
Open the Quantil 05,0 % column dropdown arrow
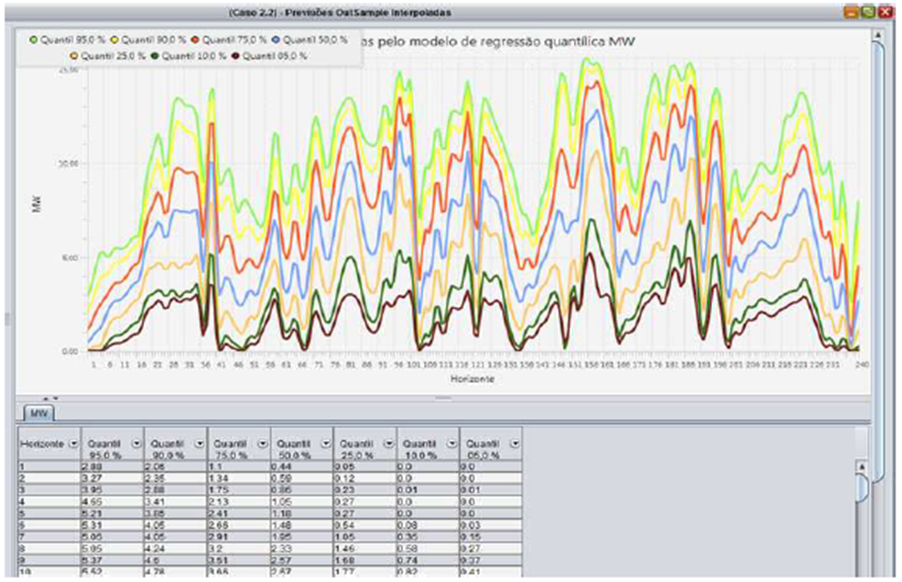point(515,443)
